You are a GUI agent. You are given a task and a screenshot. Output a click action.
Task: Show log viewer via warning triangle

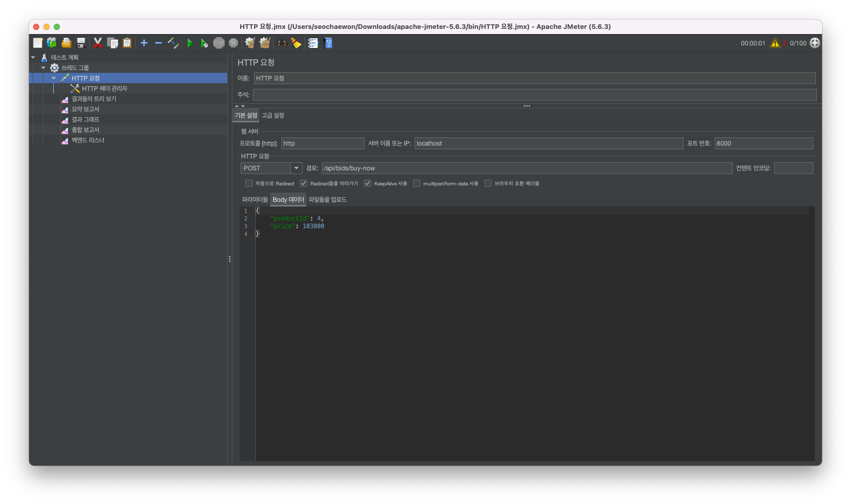775,43
